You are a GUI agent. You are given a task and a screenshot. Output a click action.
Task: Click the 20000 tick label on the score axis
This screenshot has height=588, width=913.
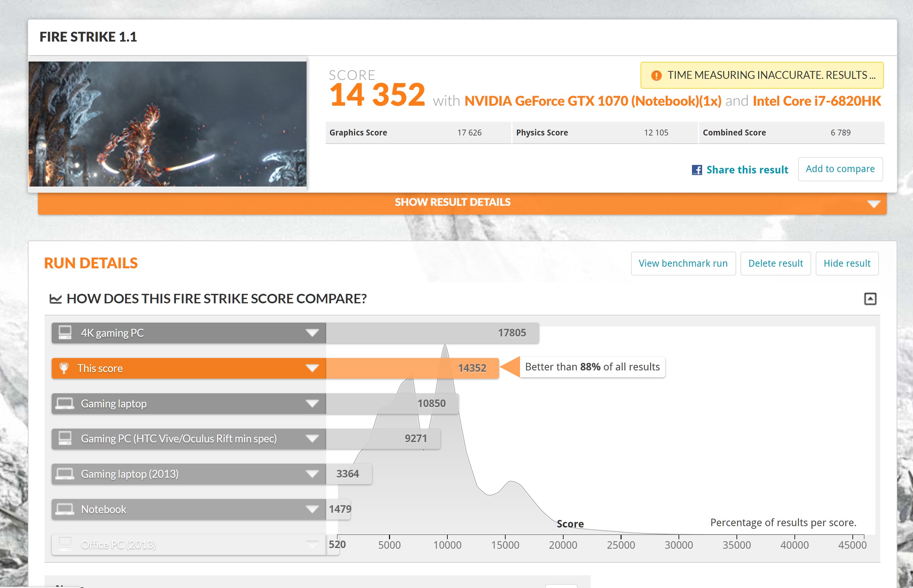coord(563,545)
